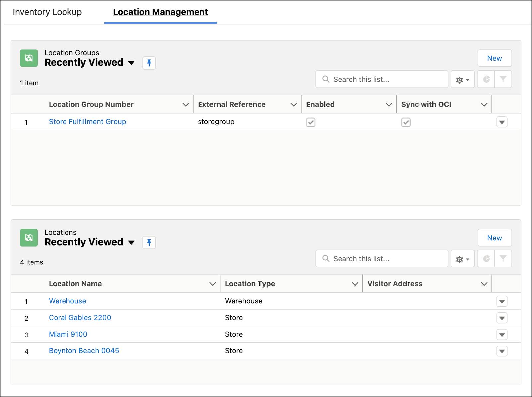Open filters for Location Groups list
The image size is (532, 397).
point(503,79)
